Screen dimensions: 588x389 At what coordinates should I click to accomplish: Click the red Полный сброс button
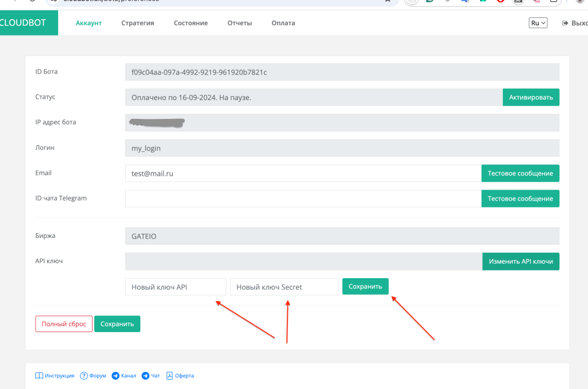(x=64, y=324)
